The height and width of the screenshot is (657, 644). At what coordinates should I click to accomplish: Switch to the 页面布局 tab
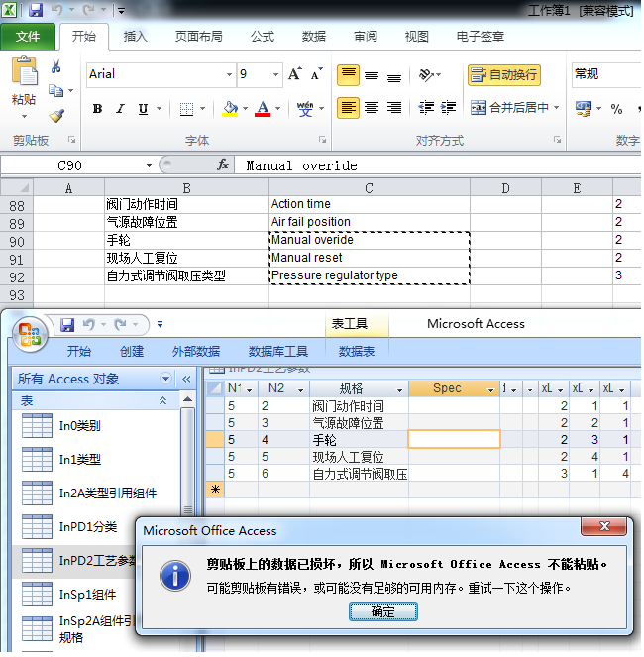pos(198,37)
